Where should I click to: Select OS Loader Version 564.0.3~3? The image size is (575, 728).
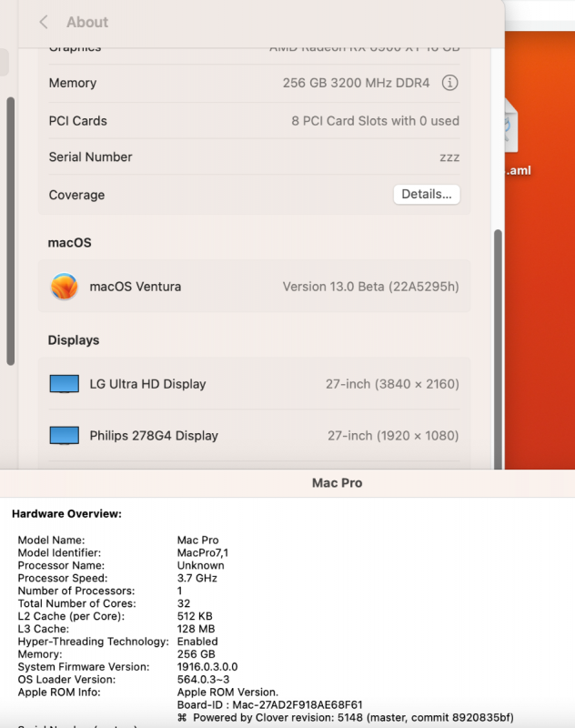click(x=203, y=679)
